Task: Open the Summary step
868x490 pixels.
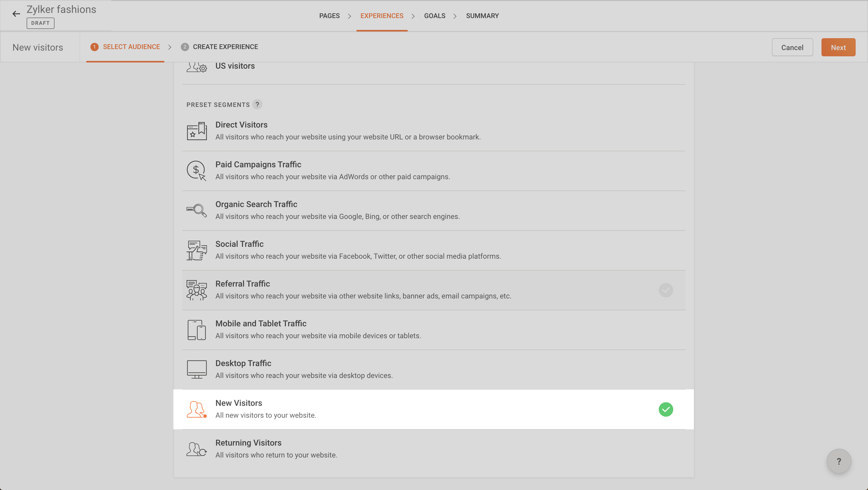Action: pyautogui.click(x=482, y=16)
